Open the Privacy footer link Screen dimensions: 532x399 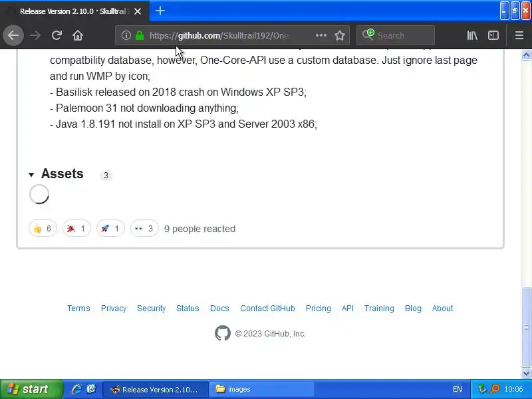[x=114, y=308]
